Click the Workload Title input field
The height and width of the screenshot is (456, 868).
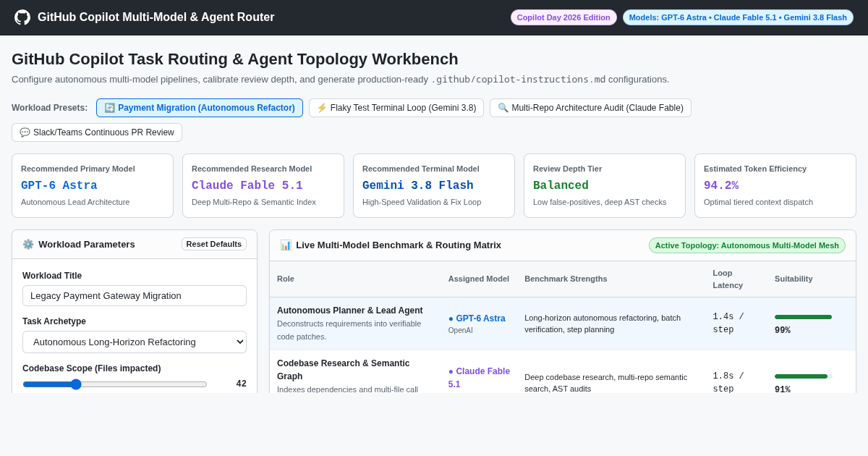click(135, 295)
